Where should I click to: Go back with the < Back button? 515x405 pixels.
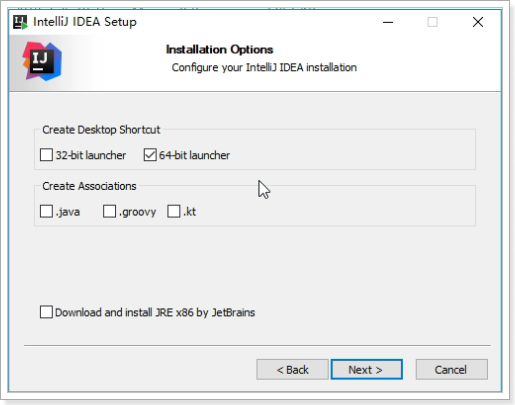(x=292, y=369)
